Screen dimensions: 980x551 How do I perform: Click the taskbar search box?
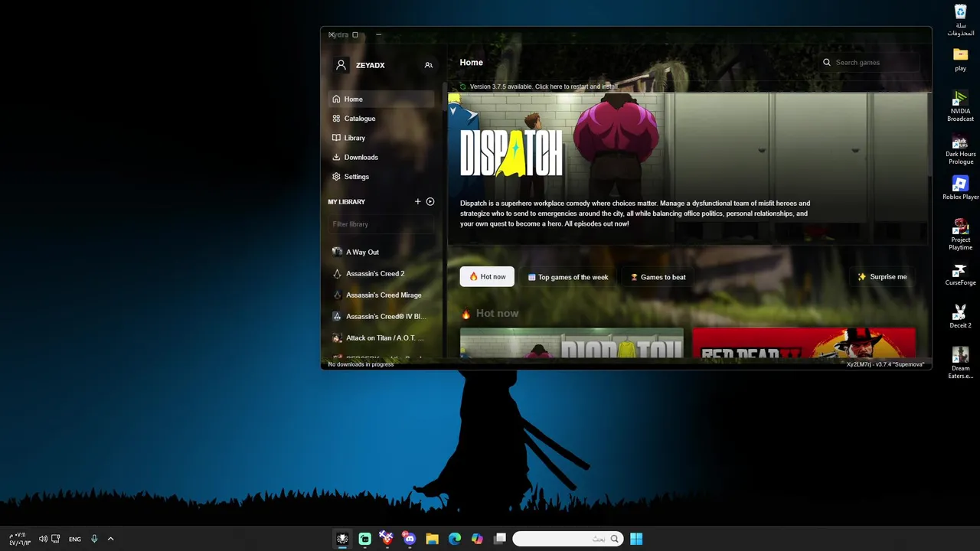(567, 539)
